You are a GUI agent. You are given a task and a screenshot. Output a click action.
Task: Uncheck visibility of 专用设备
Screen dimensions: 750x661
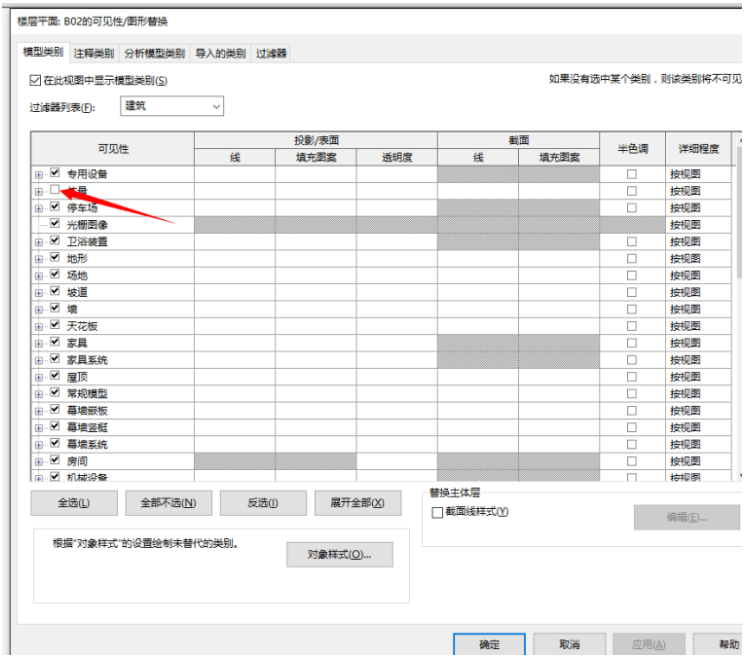point(55,173)
